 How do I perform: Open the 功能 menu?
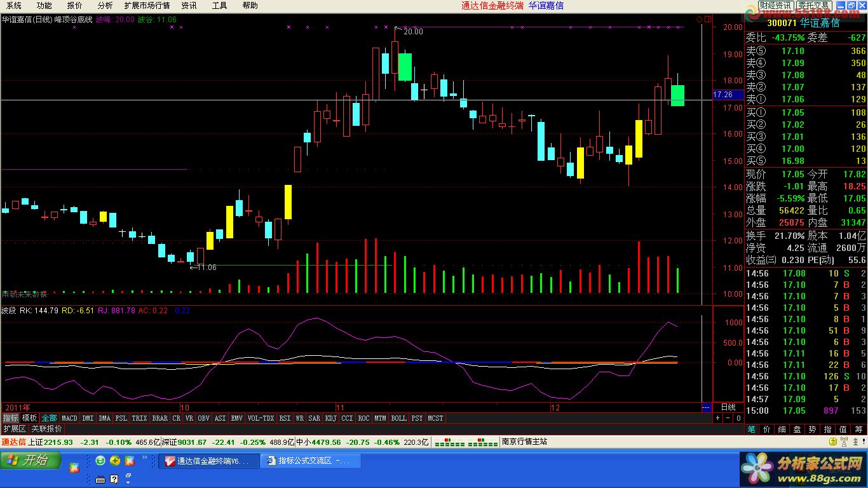click(x=44, y=5)
